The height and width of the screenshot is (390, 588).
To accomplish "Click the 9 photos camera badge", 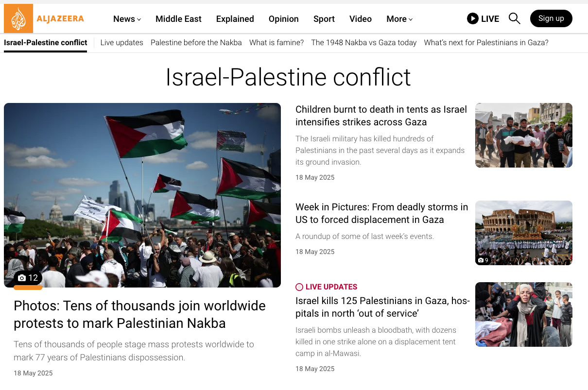I will 483,260.
